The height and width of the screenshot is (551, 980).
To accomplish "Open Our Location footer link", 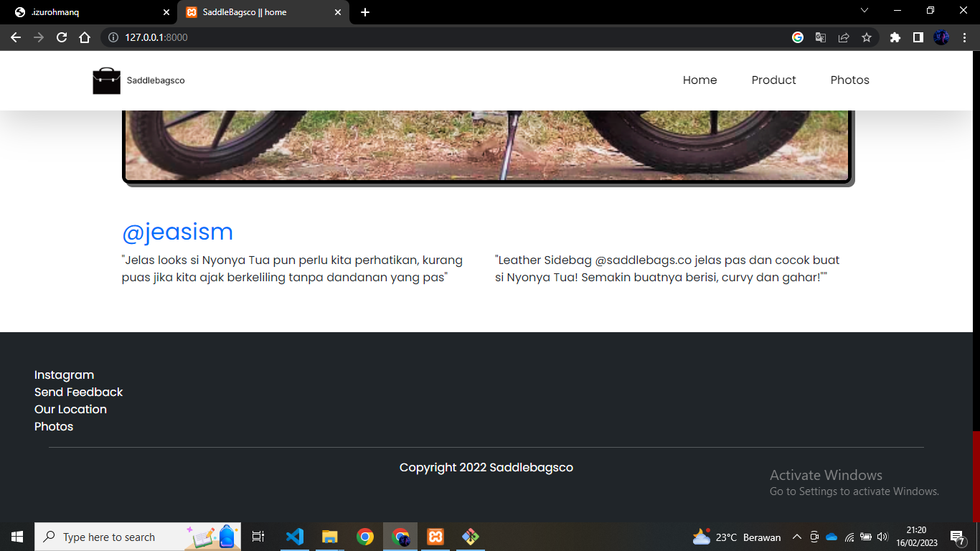I will pos(70,409).
